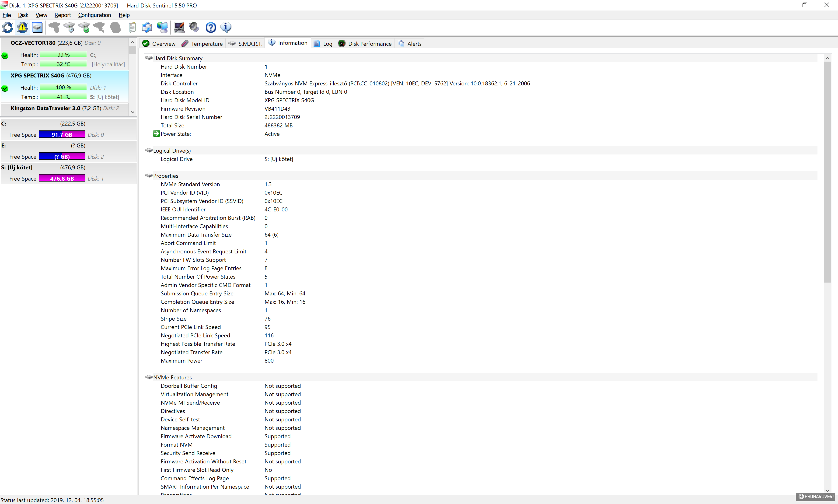Select the S: [Új kötet] logical drive row
This screenshot has width=838, height=504.
(68, 173)
